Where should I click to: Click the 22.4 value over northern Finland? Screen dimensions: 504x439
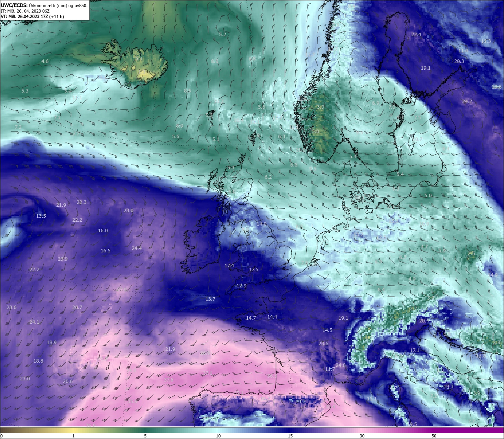point(416,35)
